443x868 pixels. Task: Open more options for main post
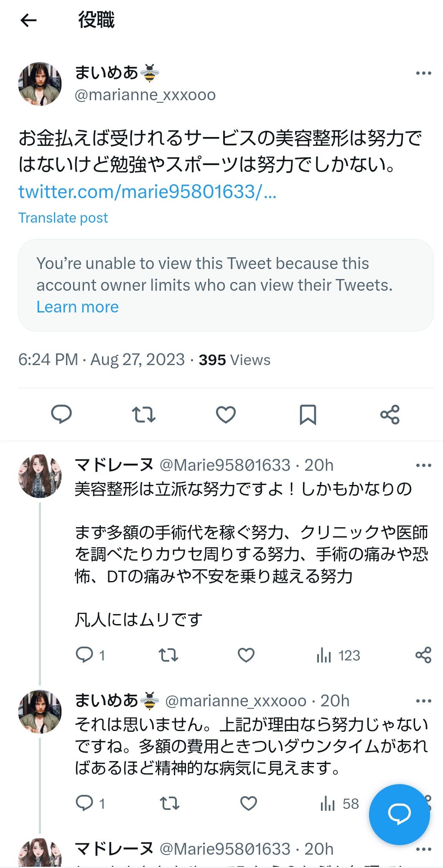coord(423,74)
